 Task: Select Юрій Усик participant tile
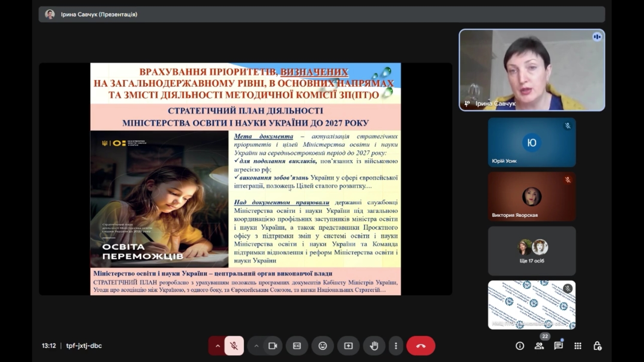click(532, 142)
